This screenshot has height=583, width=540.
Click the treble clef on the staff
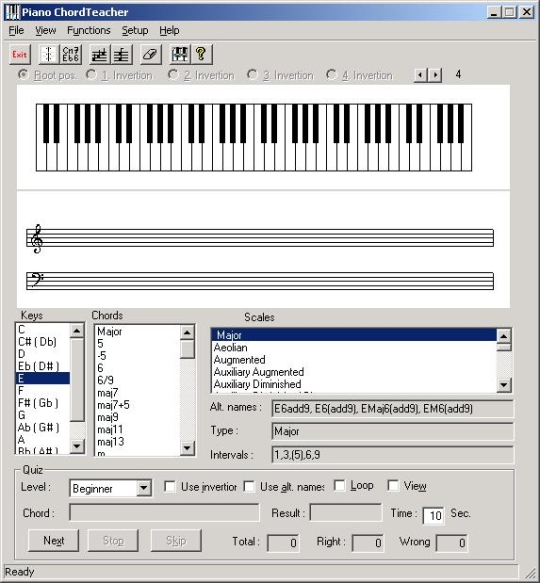tap(36, 239)
